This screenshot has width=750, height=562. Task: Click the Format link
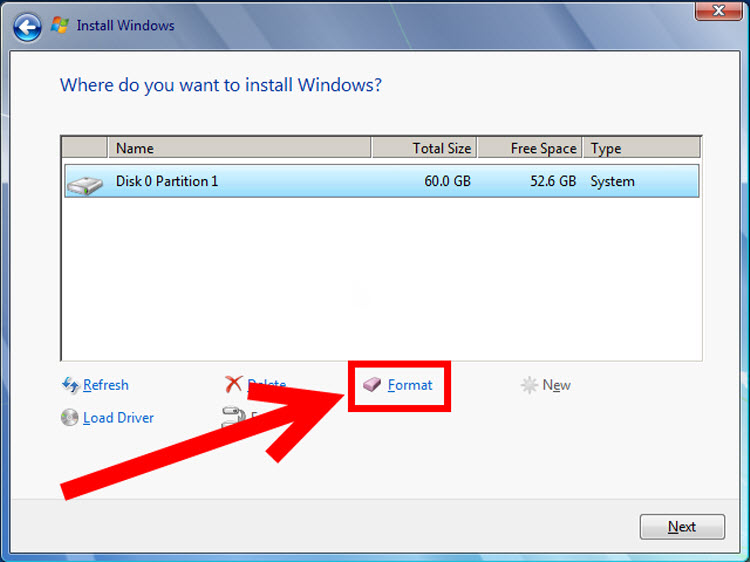click(x=410, y=385)
